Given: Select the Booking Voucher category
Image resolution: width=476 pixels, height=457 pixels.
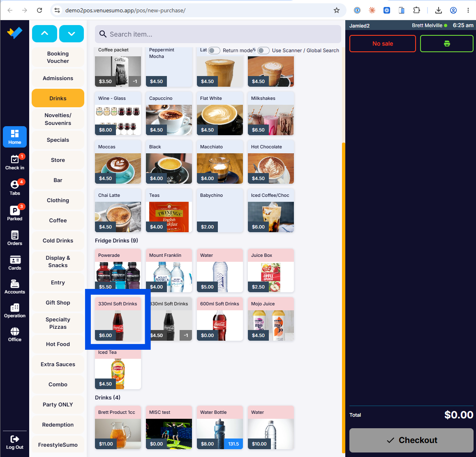Looking at the screenshot, I should click(x=58, y=57).
